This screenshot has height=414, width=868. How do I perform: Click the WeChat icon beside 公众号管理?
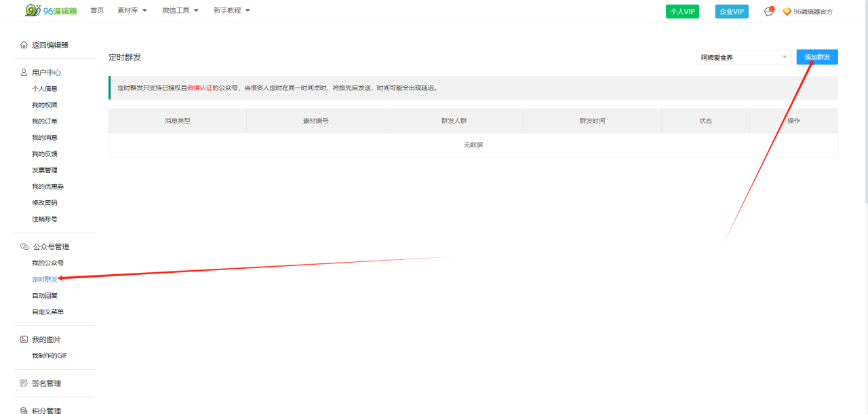24,247
